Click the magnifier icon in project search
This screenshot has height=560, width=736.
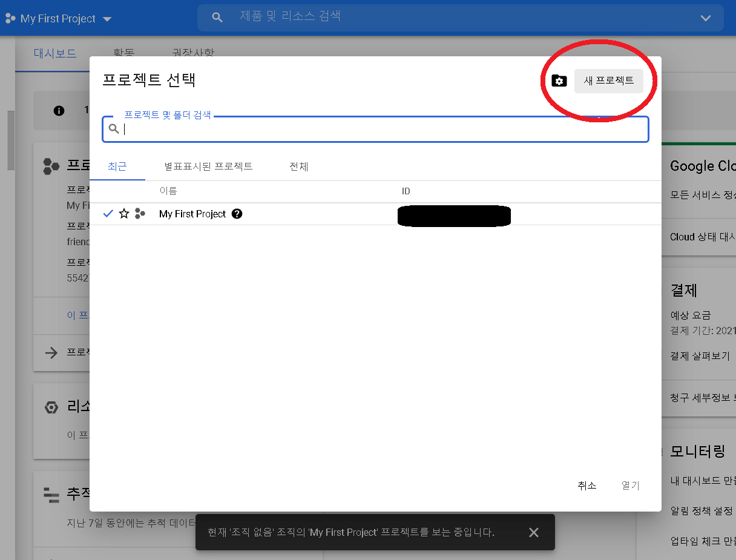click(113, 129)
